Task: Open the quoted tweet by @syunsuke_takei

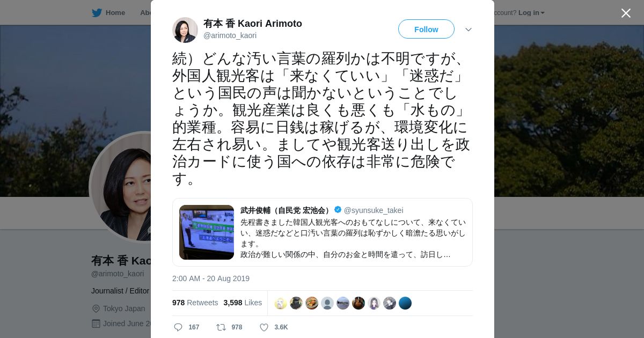Action: pyautogui.click(x=323, y=232)
